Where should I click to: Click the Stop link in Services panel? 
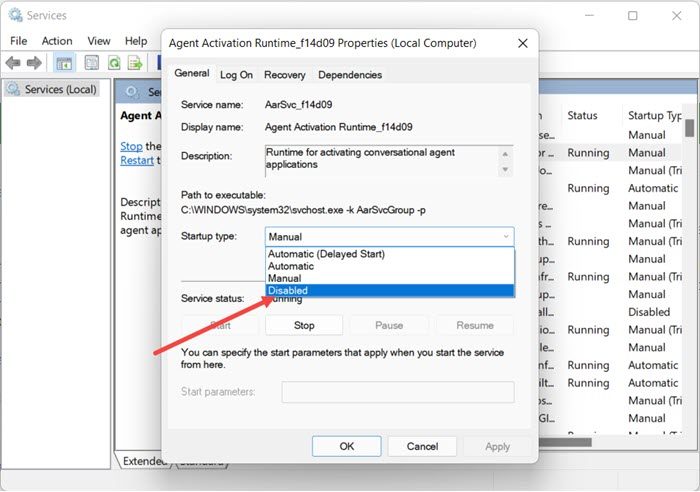131,146
